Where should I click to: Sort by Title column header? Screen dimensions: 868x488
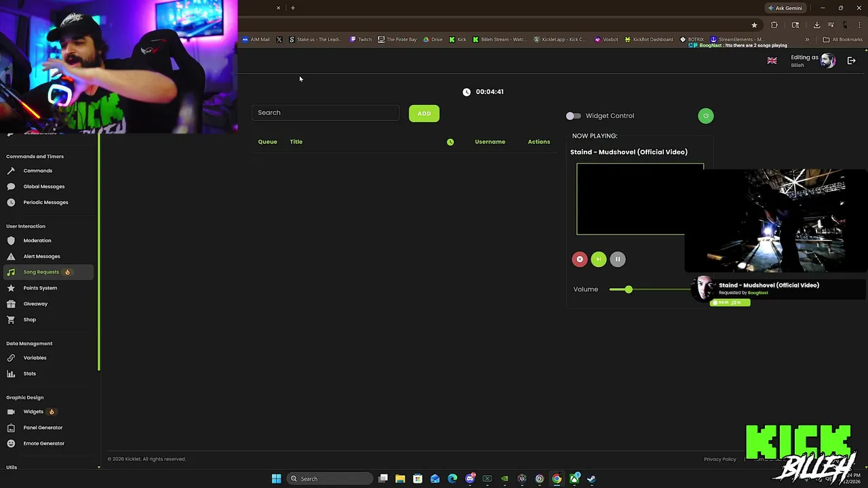point(296,142)
